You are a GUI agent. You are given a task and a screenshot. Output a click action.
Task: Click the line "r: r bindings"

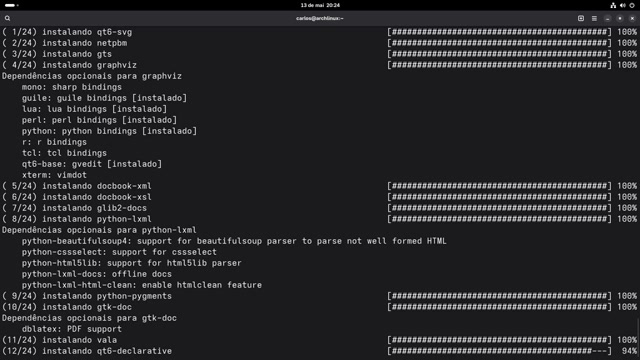[54, 142]
